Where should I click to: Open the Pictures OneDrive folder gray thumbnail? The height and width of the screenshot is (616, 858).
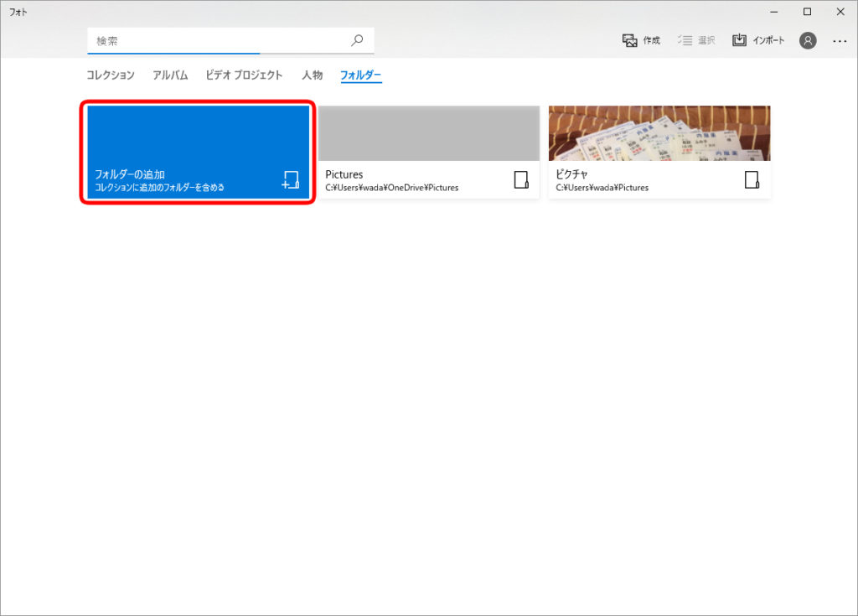pos(429,133)
